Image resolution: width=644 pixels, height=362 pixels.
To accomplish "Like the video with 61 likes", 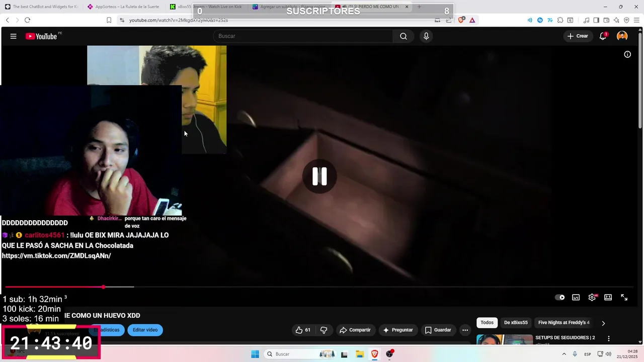I will click(x=303, y=330).
